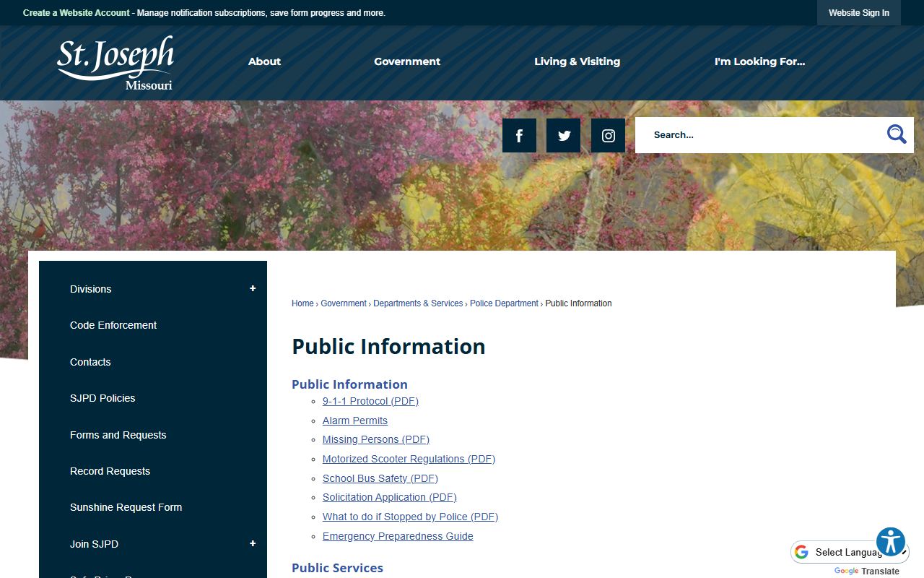This screenshot has width=924, height=578.
Task: Open the About main menu
Action: pyautogui.click(x=264, y=61)
